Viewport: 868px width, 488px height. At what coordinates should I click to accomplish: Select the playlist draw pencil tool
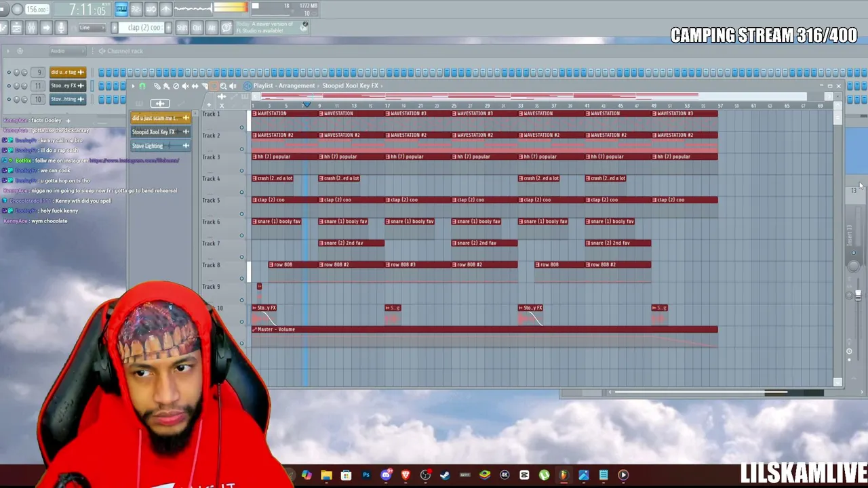(157, 86)
